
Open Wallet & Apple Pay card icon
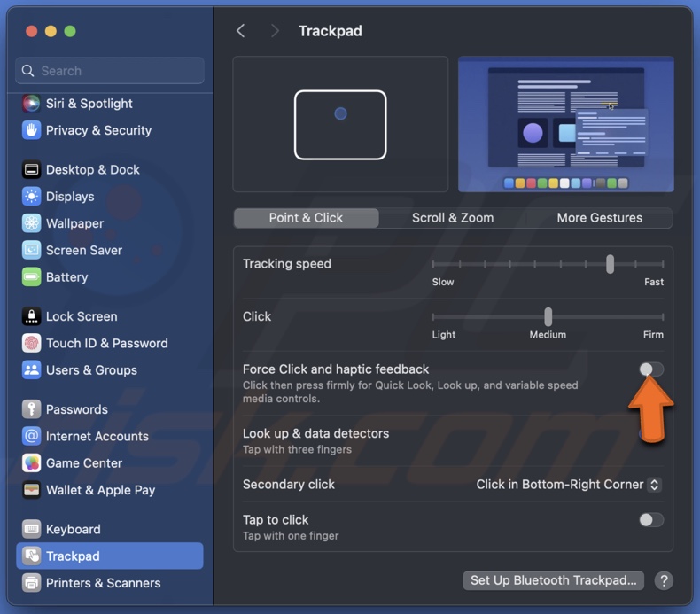tap(31, 490)
